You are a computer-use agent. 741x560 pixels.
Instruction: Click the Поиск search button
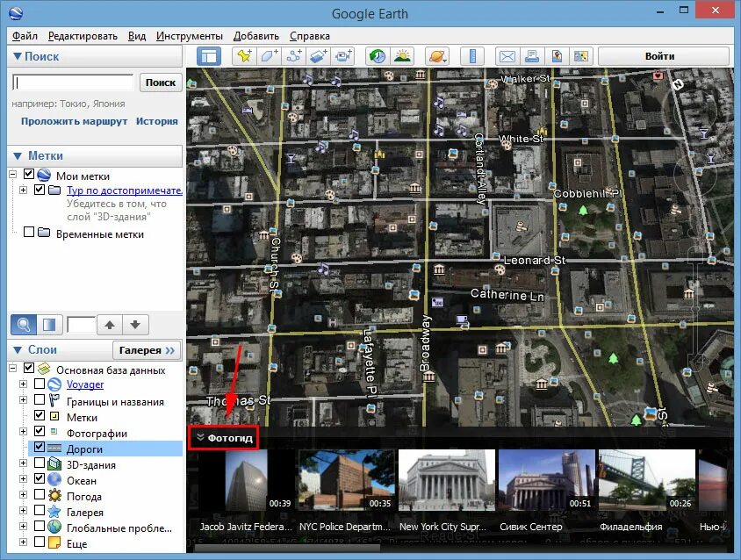pos(161,83)
